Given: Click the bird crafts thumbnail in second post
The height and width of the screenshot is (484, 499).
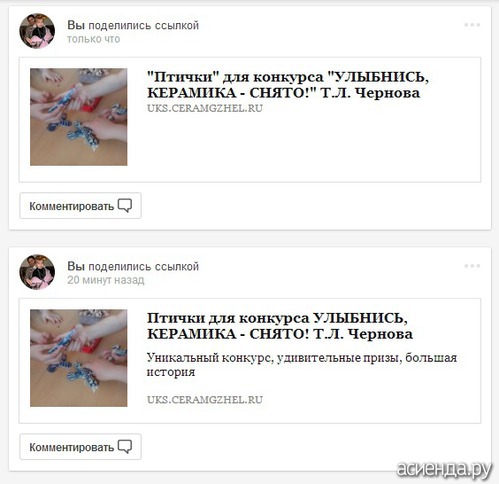Looking at the screenshot, I should (x=79, y=358).
